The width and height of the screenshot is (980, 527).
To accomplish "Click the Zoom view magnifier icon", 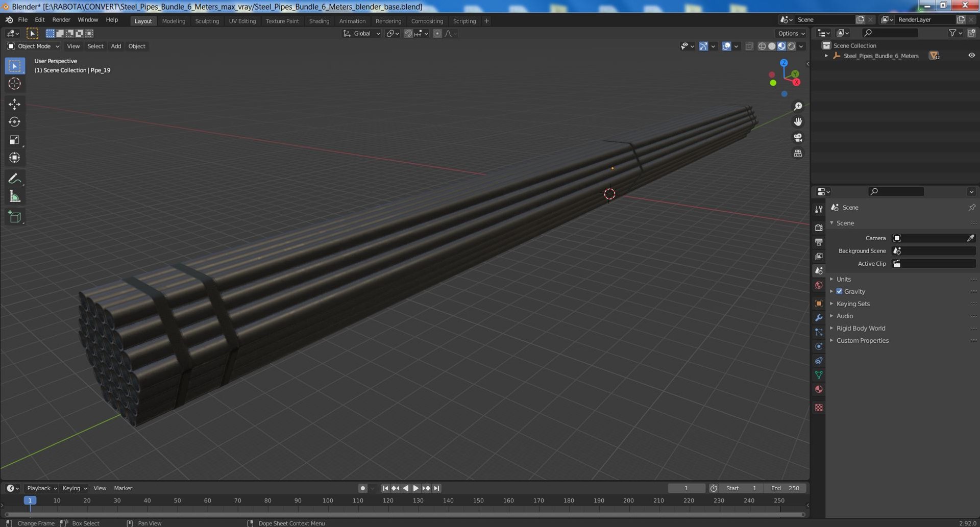I will [798, 106].
